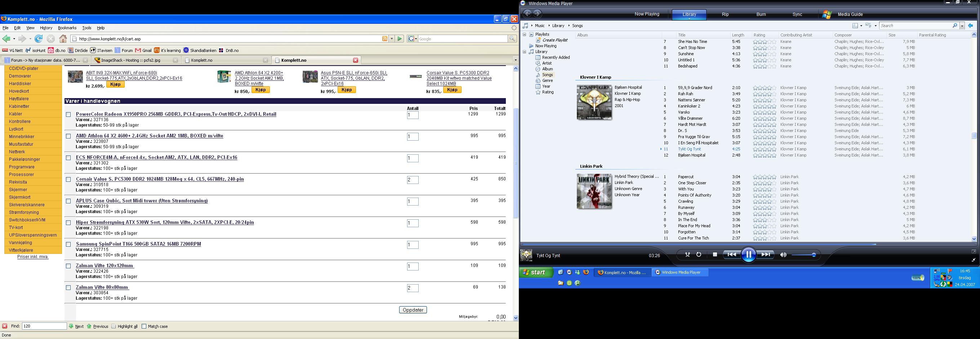This screenshot has height=339, width=980.
Task: Tick checkbox for ECS NFORCE4M-A motherboard
Action: tap(68, 158)
